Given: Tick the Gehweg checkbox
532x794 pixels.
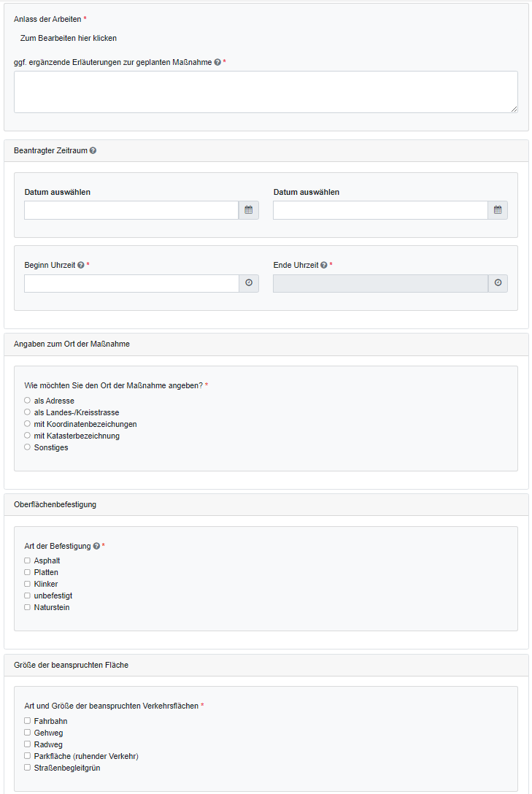Looking at the screenshot, I should pyautogui.click(x=28, y=733).
